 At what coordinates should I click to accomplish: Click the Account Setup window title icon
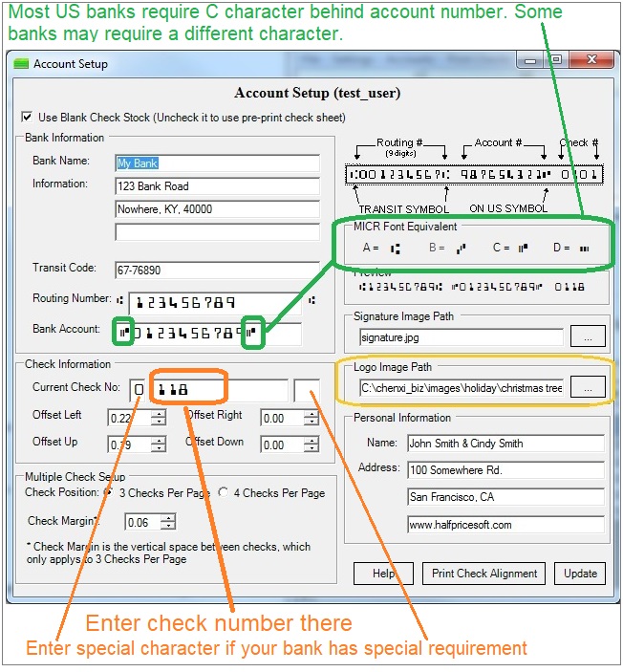click(22, 64)
